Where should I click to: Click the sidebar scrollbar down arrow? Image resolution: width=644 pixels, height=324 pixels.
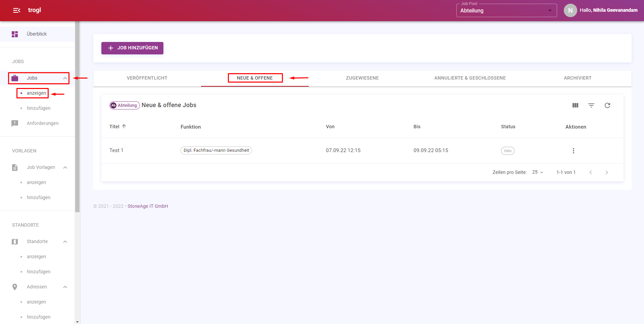pos(78,322)
